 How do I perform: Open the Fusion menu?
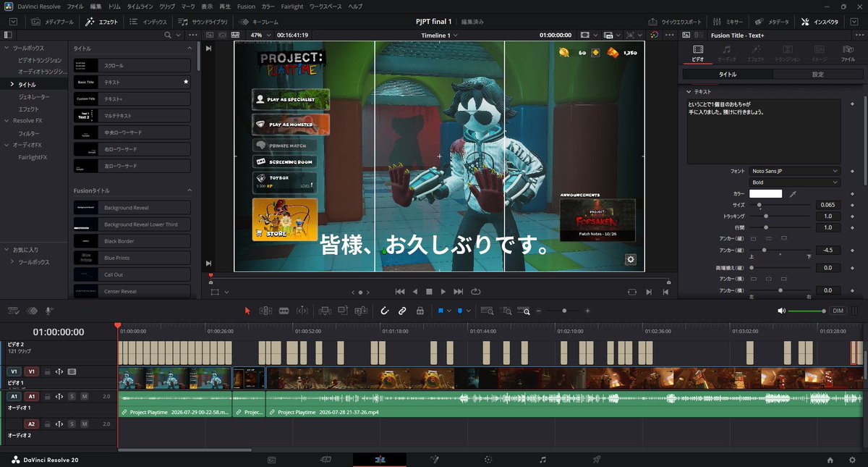click(246, 6)
